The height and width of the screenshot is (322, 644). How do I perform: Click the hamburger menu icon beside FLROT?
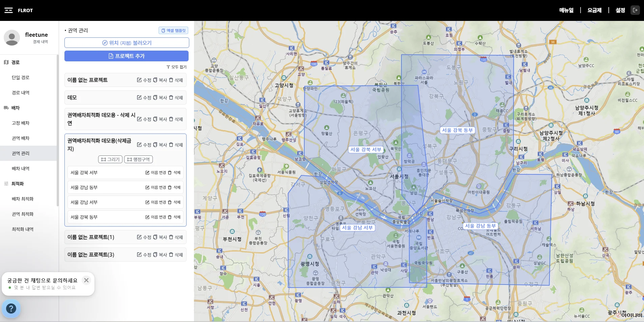[8, 10]
